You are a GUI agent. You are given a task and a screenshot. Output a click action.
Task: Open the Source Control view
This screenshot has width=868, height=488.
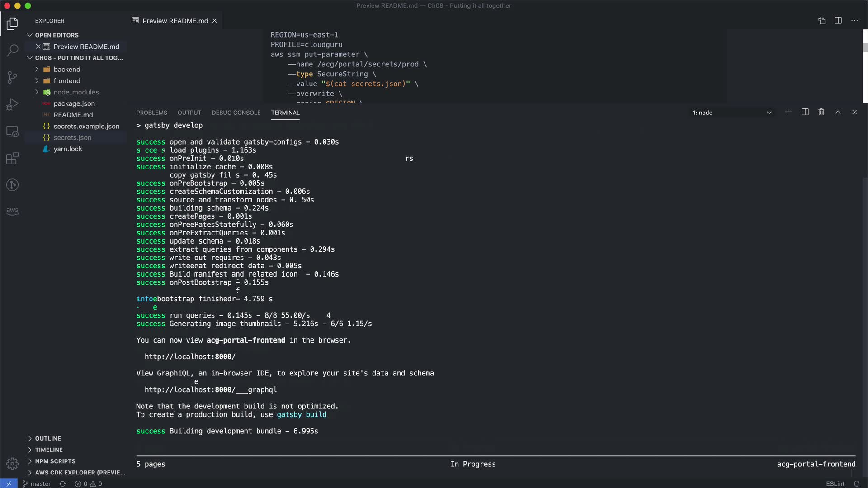12,77
